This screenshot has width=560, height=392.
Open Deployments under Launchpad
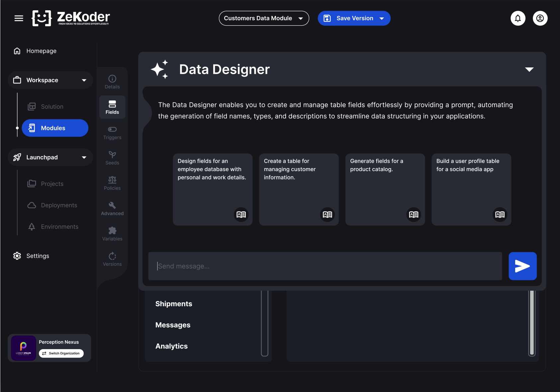click(x=52, y=205)
